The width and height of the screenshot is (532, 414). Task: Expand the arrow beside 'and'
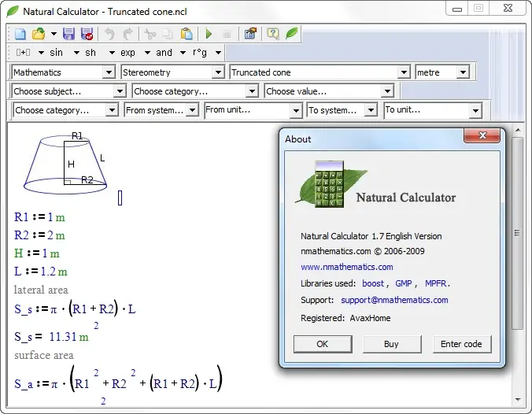click(x=183, y=53)
